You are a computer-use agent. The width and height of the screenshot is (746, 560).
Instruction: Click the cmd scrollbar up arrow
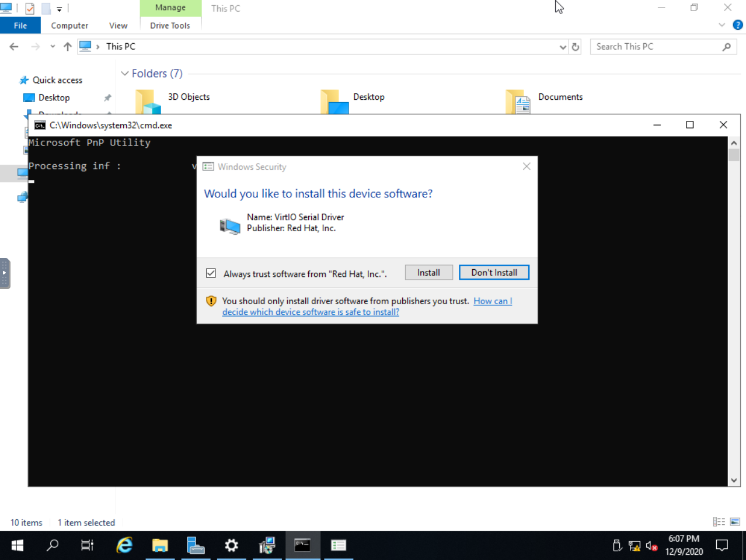pos(734,142)
